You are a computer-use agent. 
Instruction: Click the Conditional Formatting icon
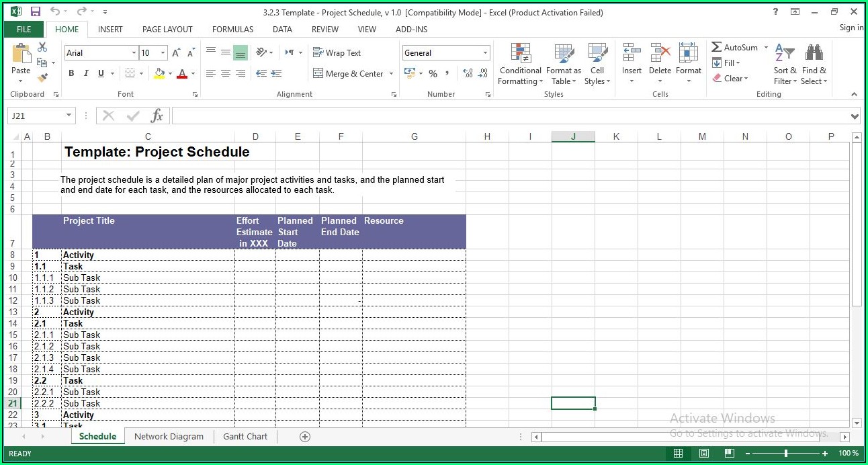click(x=520, y=54)
